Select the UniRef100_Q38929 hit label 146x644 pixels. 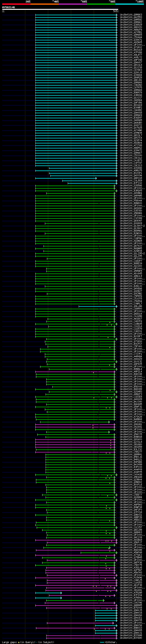tap(131, 25)
